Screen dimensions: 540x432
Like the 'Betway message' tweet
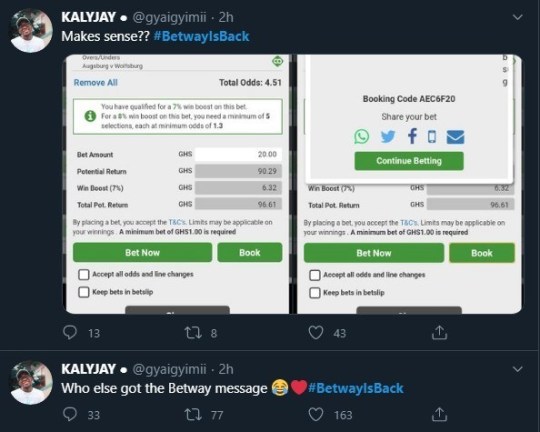pos(315,414)
